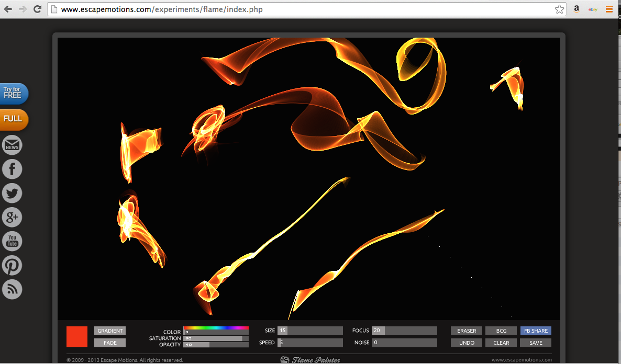Open the red color swatch
The image size is (621, 364).
click(x=77, y=337)
